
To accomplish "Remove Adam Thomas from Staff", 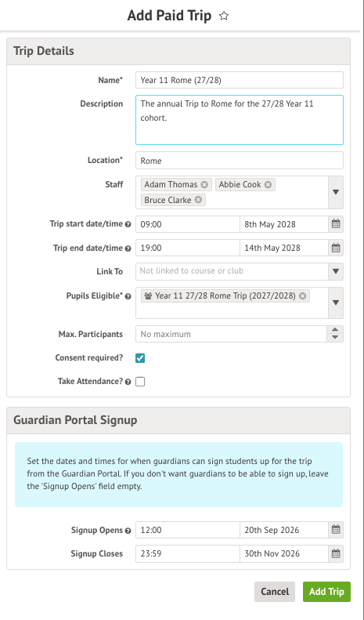I will (x=204, y=185).
